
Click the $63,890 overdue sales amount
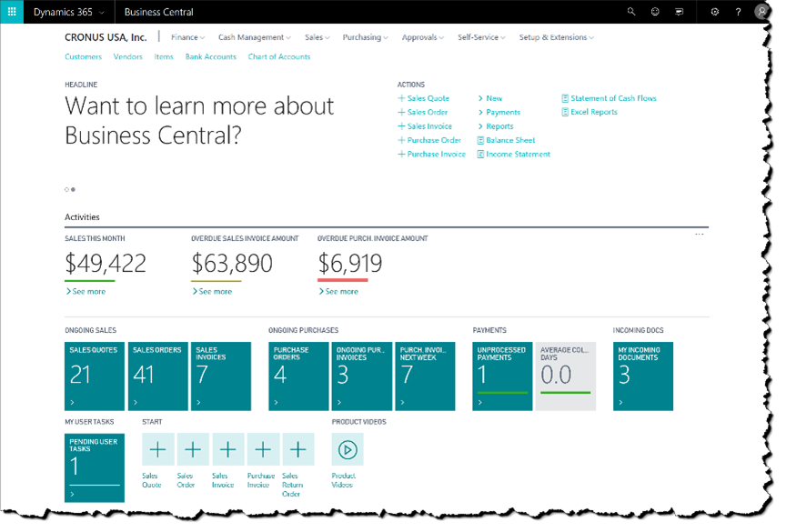(232, 264)
